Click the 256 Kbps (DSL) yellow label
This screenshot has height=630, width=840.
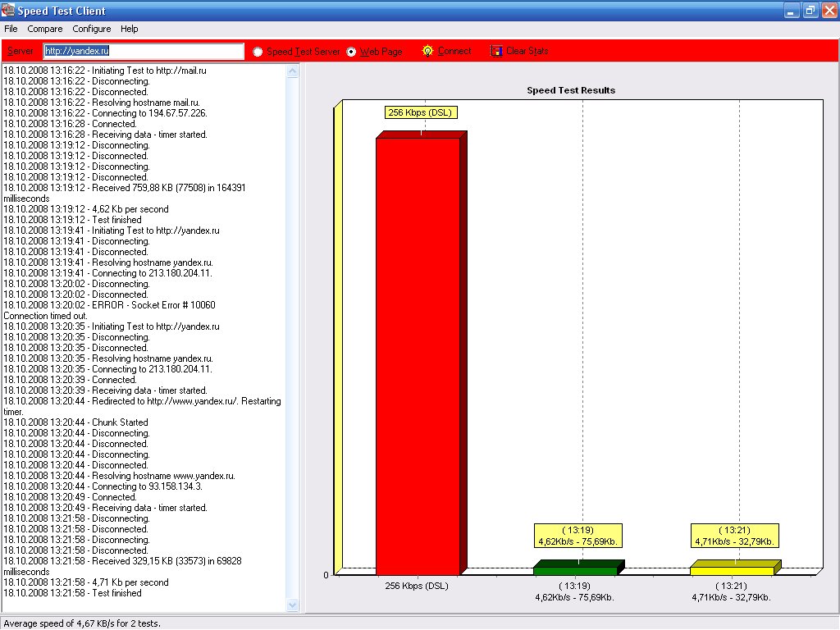point(420,112)
